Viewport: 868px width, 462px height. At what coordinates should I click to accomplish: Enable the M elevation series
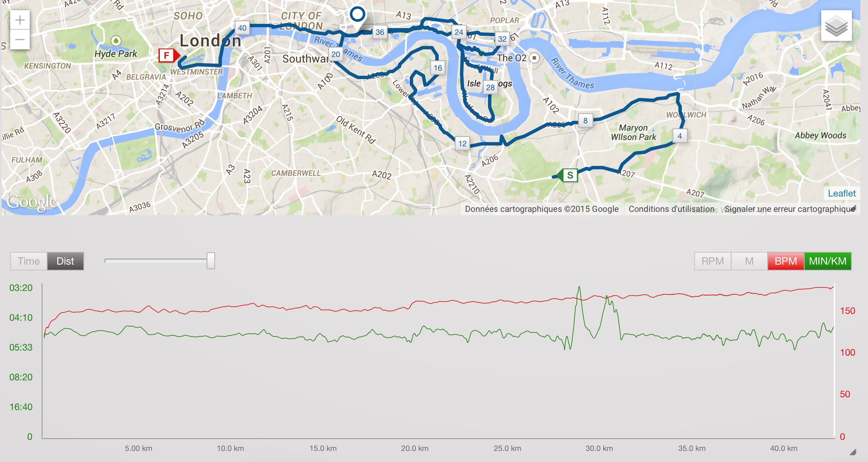point(749,261)
